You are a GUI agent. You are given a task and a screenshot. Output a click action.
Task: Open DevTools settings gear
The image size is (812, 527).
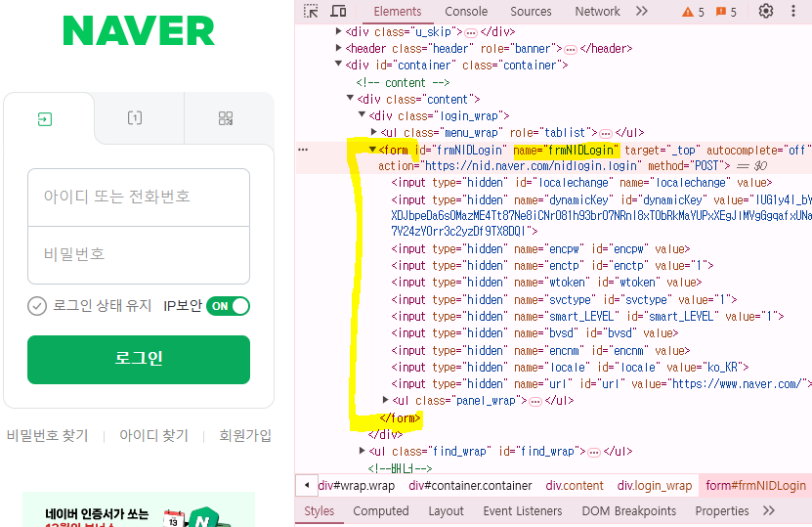[x=766, y=11]
